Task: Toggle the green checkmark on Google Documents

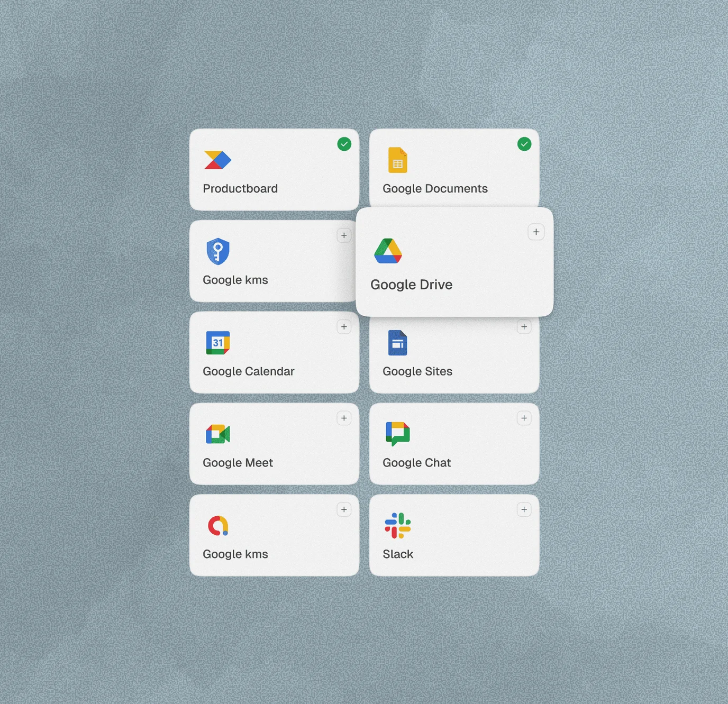Action: tap(524, 144)
